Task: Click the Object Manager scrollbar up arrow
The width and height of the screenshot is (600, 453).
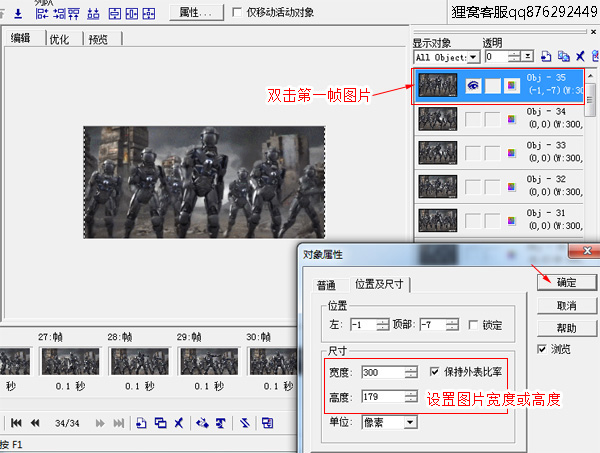Action: (590, 76)
